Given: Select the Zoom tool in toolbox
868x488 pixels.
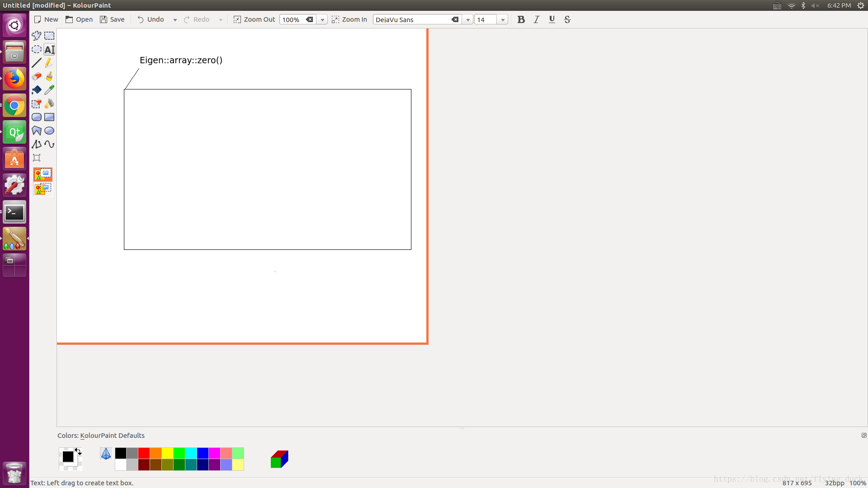Looking at the screenshot, I should tap(37, 158).
